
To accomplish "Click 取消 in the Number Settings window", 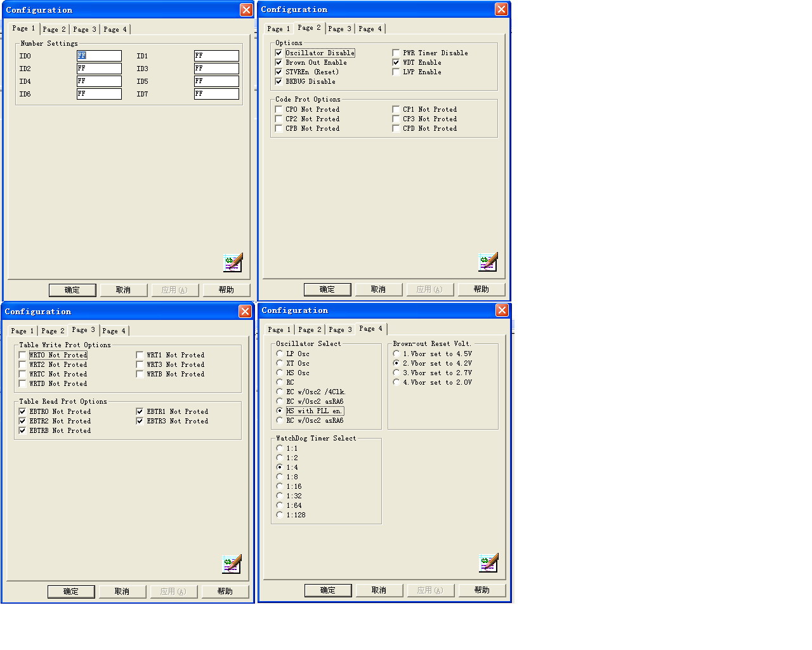I will point(123,290).
